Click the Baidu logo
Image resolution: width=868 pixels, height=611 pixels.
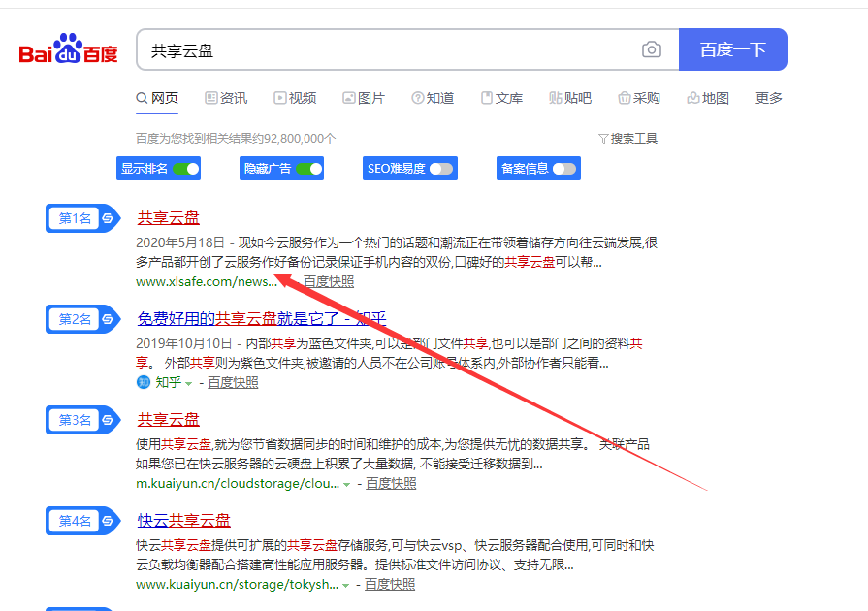(68, 48)
